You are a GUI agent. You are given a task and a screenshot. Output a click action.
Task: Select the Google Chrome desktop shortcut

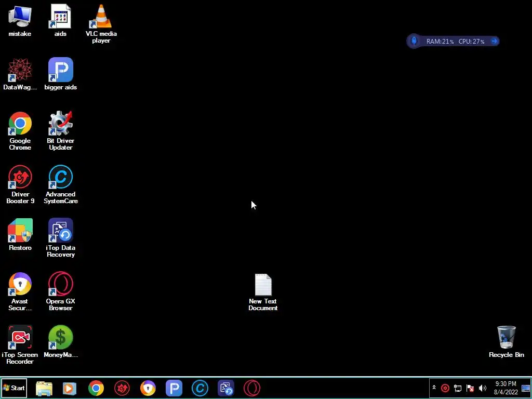pyautogui.click(x=20, y=130)
